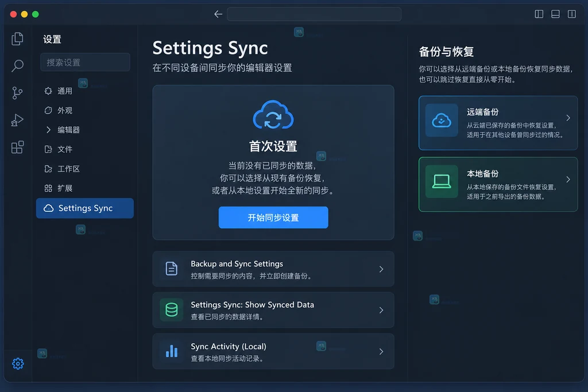Click the cloud sync icon above 首次设置

tap(273, 115)
